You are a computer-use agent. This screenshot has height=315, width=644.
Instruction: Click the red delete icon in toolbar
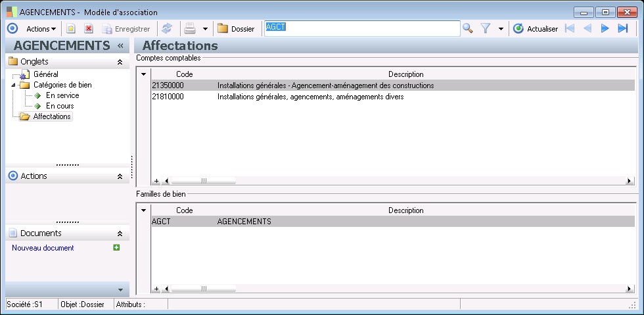(89, 29)
